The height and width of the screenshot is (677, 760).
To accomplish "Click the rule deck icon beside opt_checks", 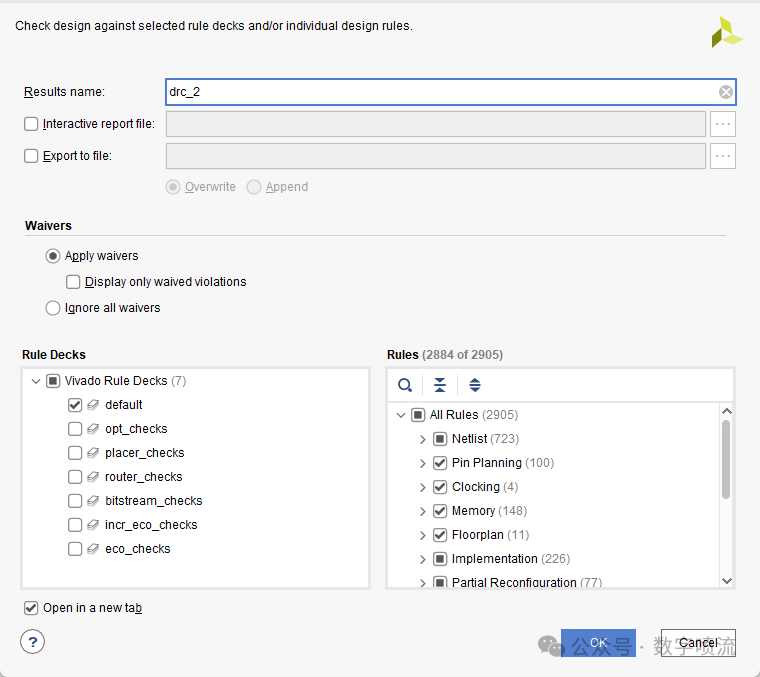I will click(91, 429).
